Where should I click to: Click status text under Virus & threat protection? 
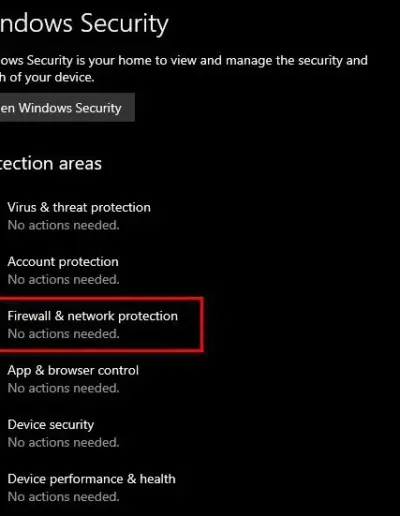point(63,225)
